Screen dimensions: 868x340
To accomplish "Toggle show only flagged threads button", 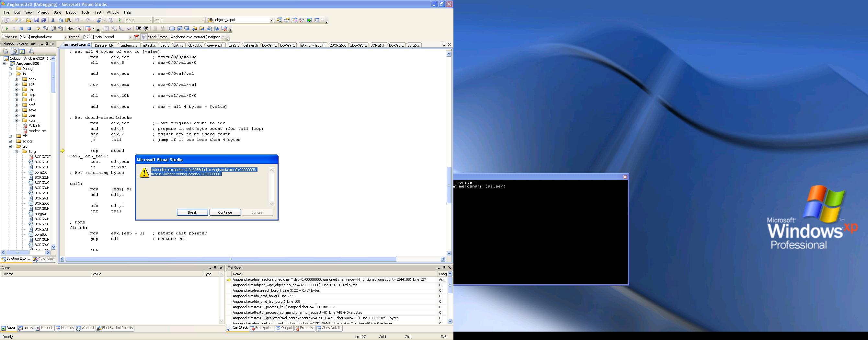I will pyautogui.click(x=143, y=37).
